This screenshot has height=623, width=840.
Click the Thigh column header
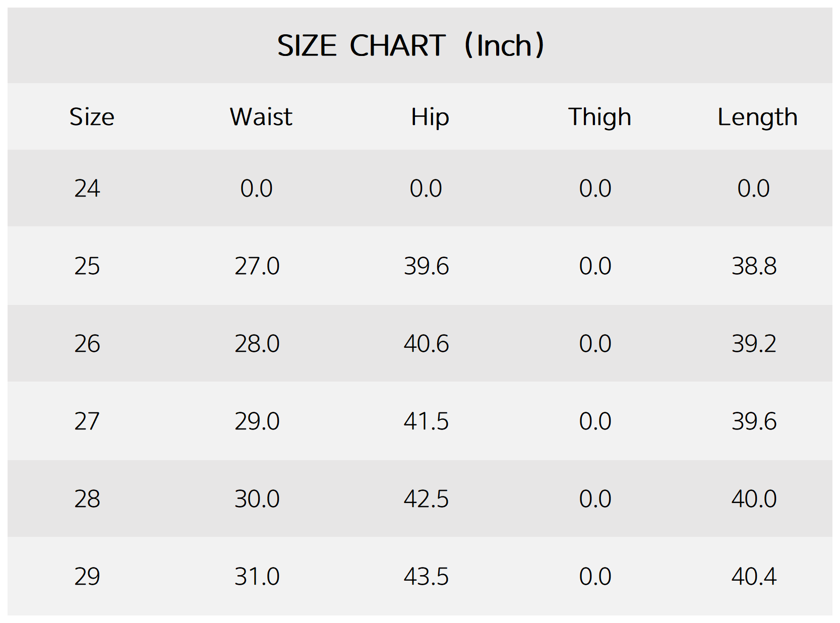(x=599, y=117)
